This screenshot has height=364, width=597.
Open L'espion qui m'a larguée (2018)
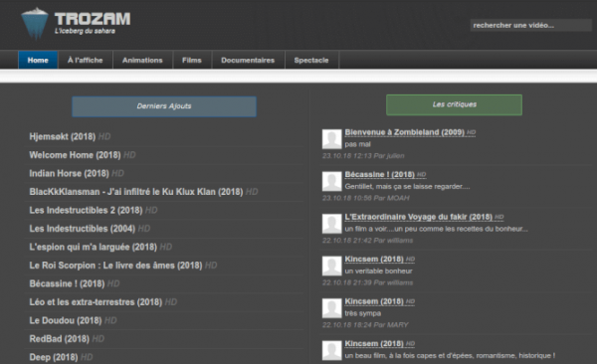(x=94, y=247)
